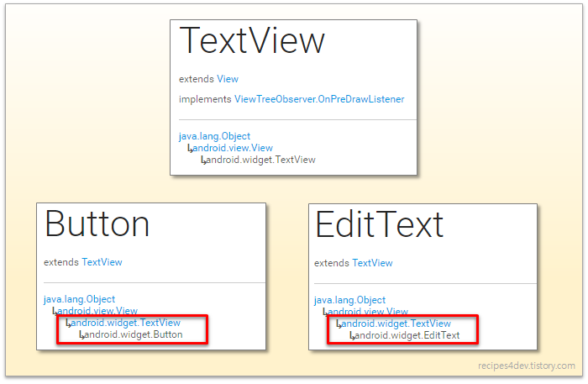Click the word extends in the EditText card
This screenshot has width=588, height=384.
332,263
